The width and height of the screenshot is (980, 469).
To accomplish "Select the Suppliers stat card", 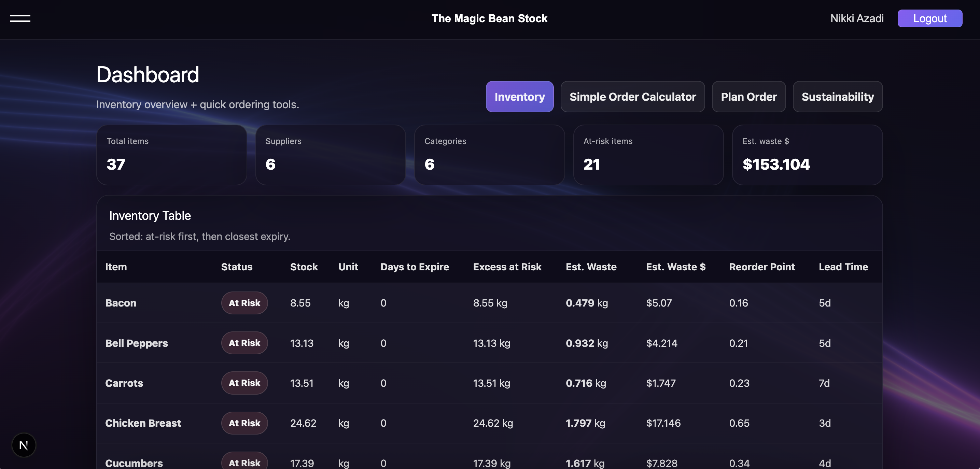I will click(x=330, y=155).
